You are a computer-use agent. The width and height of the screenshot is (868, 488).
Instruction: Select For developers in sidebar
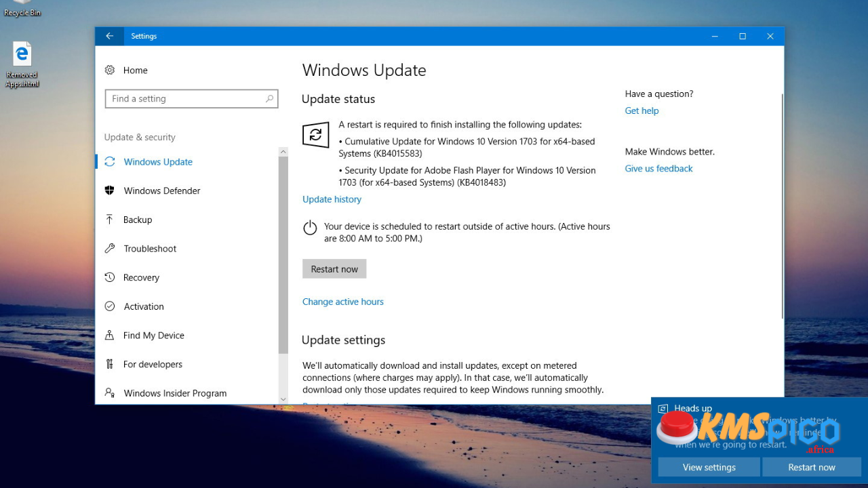[x=153, y=364]
